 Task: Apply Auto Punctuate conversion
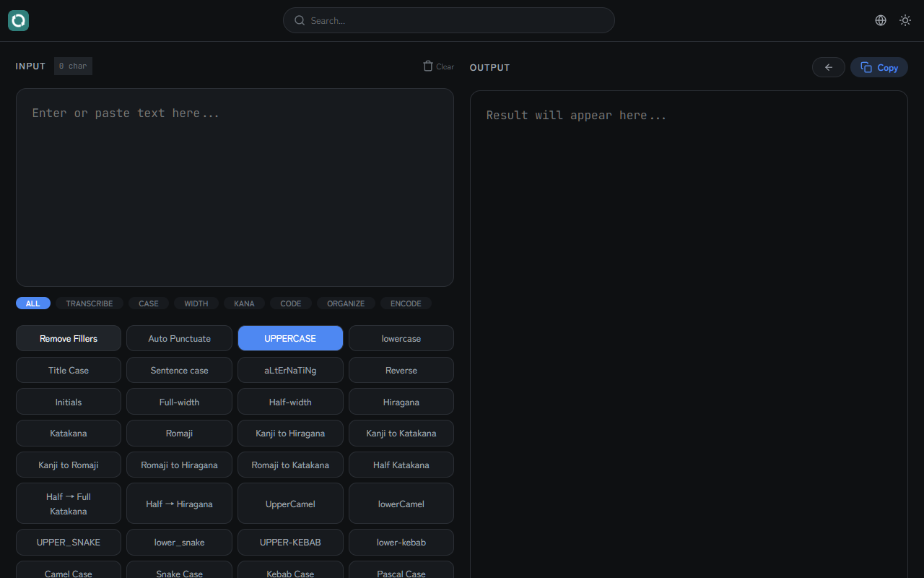tap(179, 338)
